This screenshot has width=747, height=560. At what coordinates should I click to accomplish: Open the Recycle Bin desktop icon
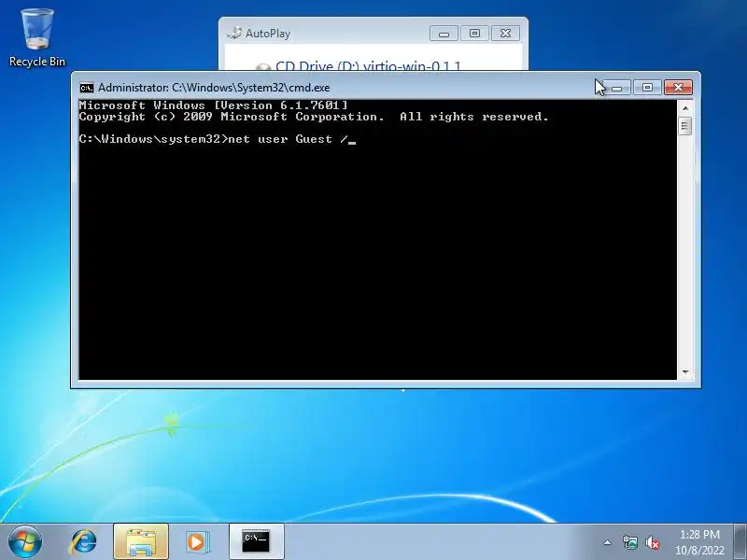coord(37,38)
